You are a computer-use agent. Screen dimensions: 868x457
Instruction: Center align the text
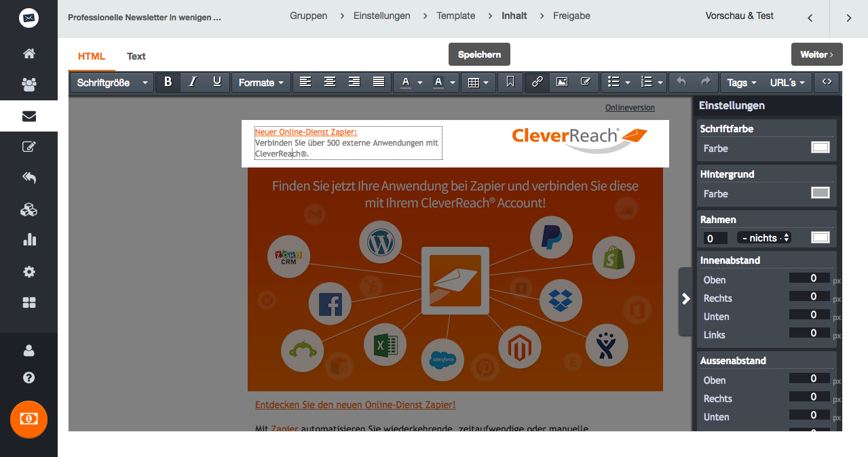pos(330,82)
